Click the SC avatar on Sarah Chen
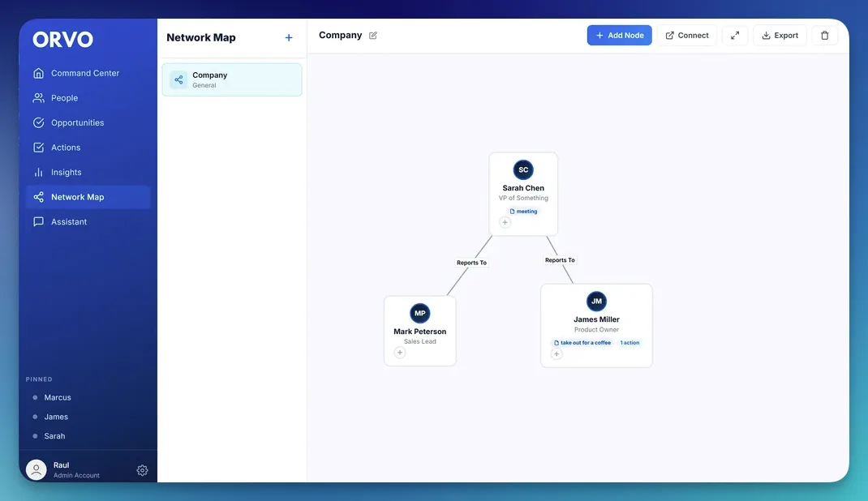This screenshot has width=868, height=501. pos(523,169)
